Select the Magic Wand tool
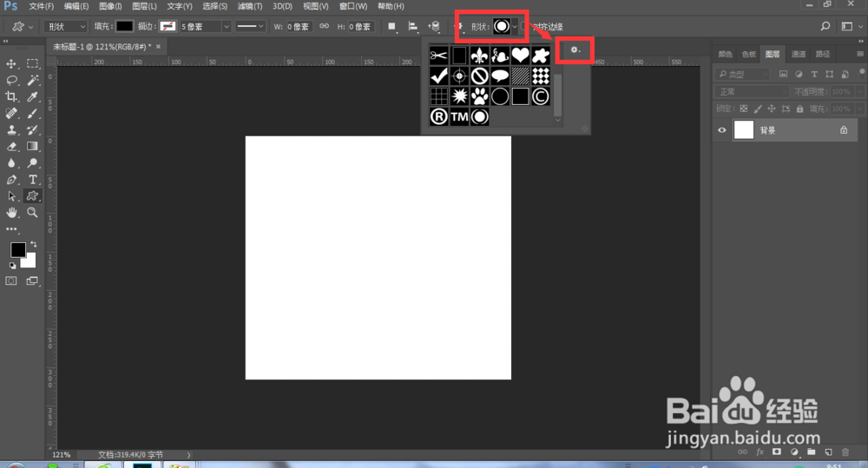The height and width of the screenshot is (468, 868). tap(32, 80)
